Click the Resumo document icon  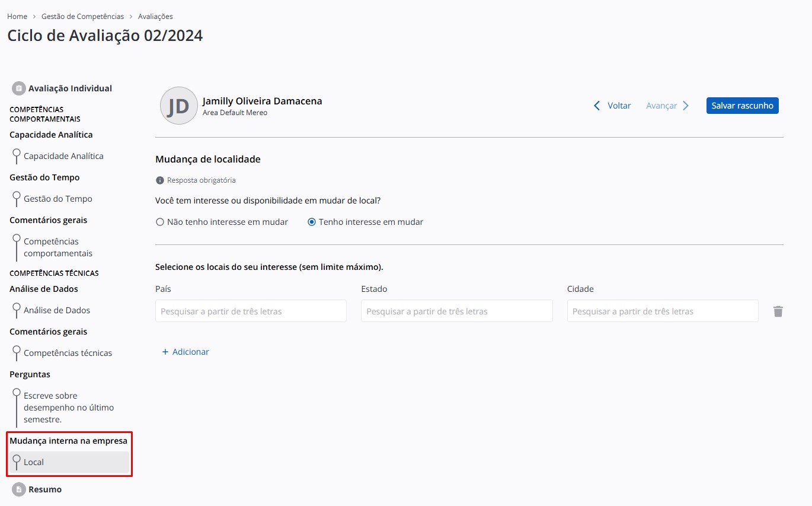[19, 489]
